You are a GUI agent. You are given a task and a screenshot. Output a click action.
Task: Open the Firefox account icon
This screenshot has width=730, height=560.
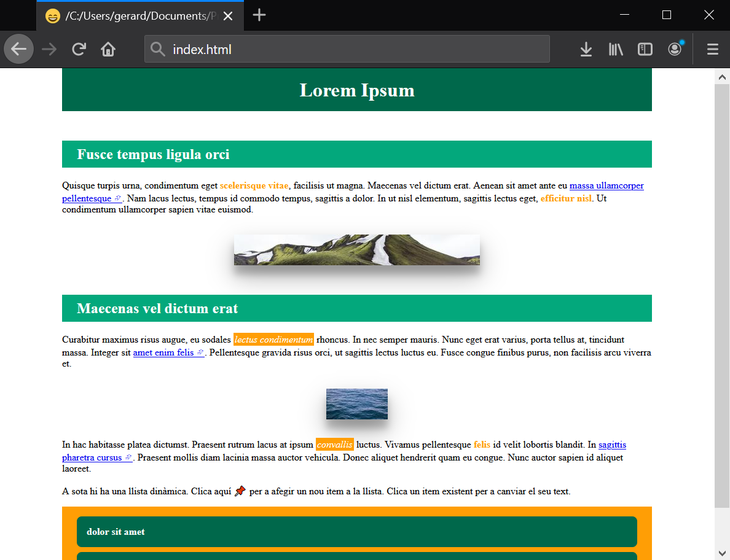point(675,49)
